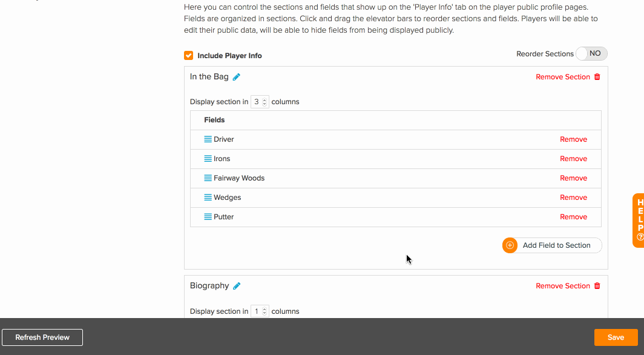Open the HELP side tab
The width and height of the screenshot is (644, 355).
(x=639, y=221)
